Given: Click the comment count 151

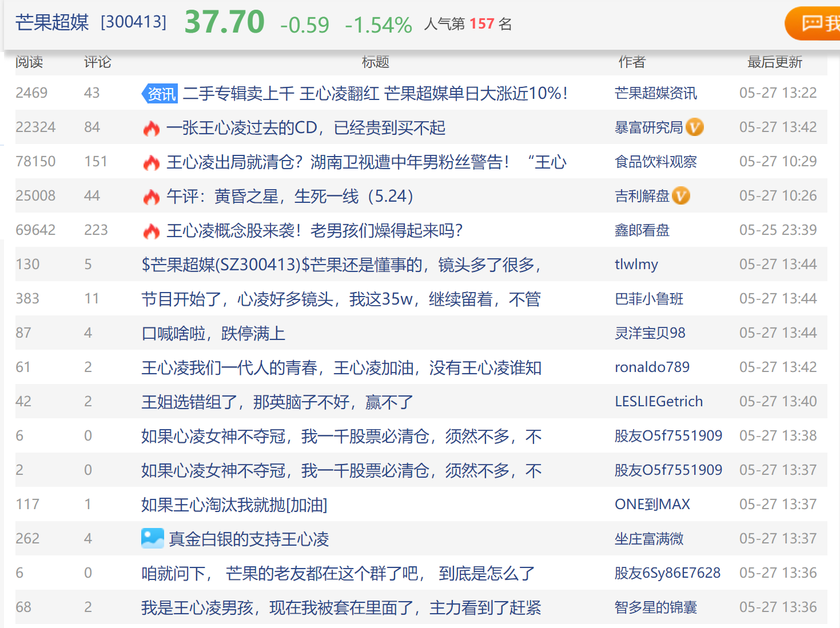Looking at the screenshot, I should (95, 161).
